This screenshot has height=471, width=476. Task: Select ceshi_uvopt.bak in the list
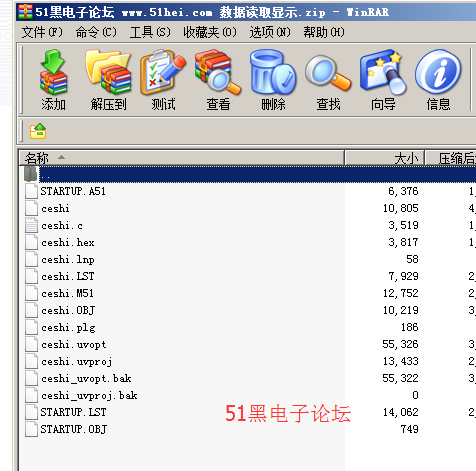[x=86, y=378]
